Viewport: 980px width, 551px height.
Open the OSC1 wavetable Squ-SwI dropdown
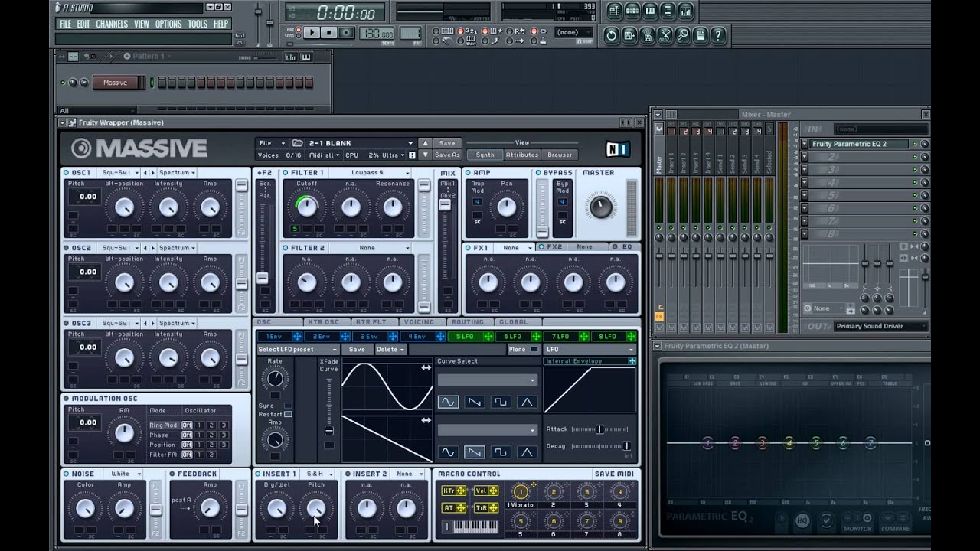coord(119,173)
